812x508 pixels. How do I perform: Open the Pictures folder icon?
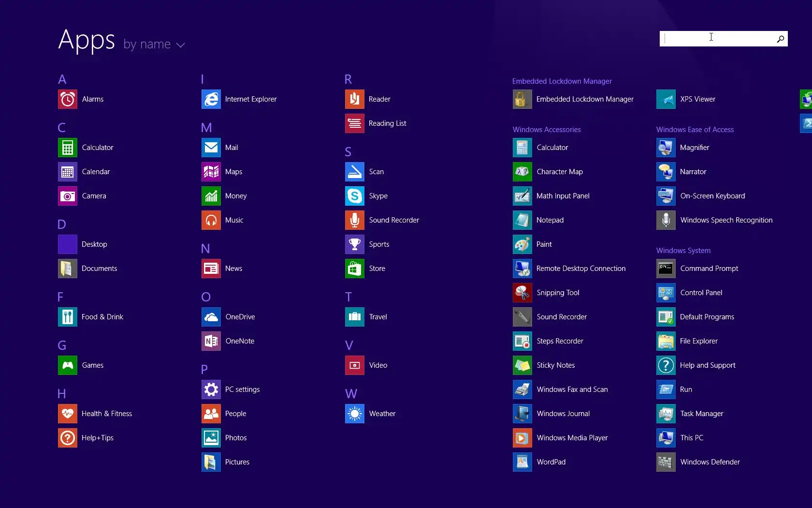click(x=211, y=462)
